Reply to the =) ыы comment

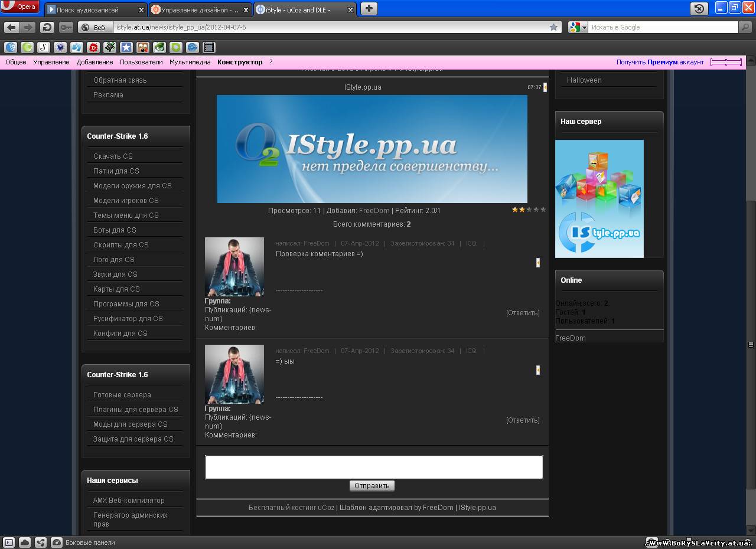click(523, 420)
